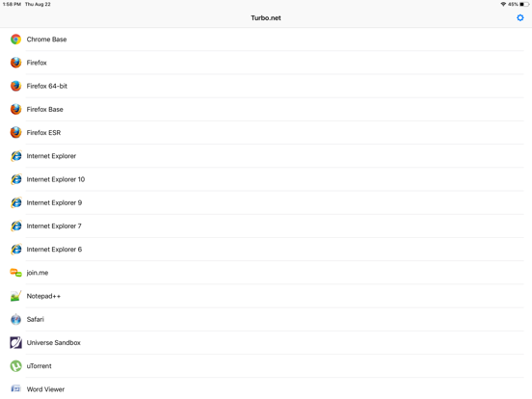Tap the Internet Explorer 7 icon
The height and width of the screenshot is (399, 532).
[x=16, y=226]
